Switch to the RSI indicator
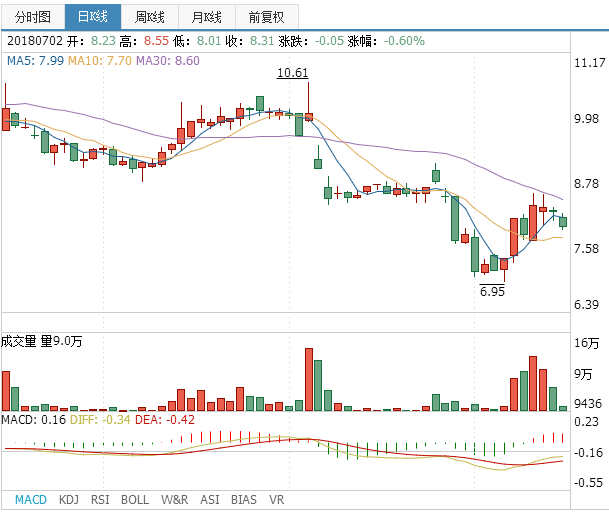The image size is (609, 514). pos(100,500)
